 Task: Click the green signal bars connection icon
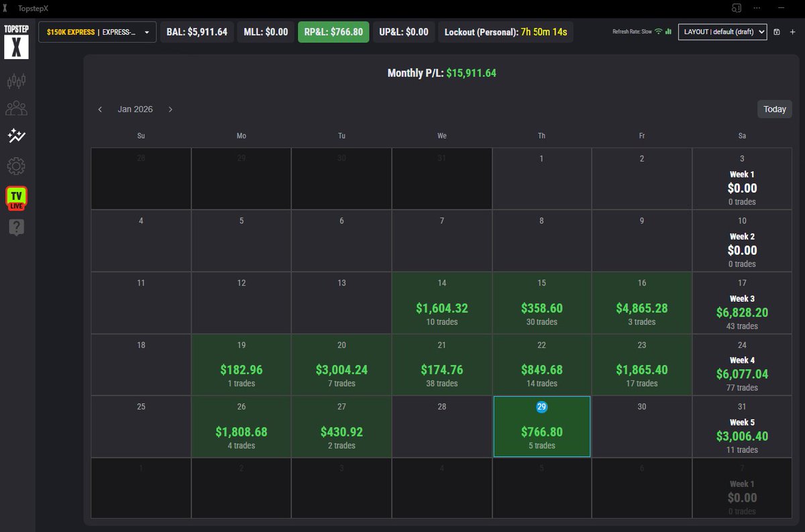pos(667,31)
